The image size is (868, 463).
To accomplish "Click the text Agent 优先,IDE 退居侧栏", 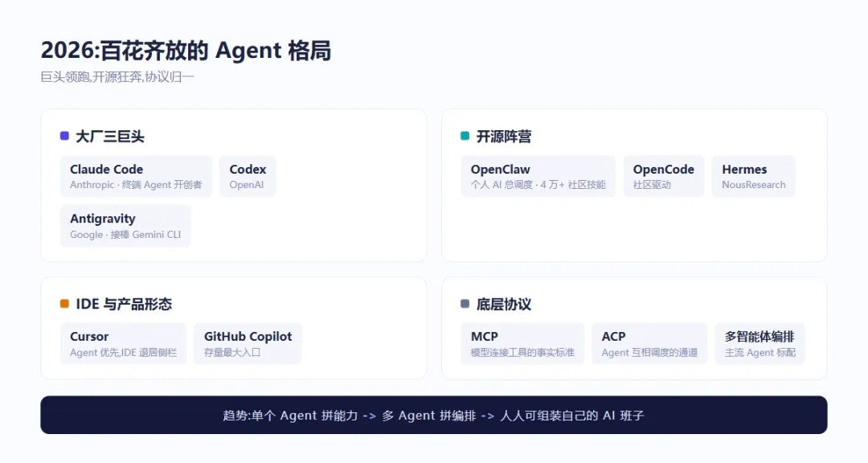I will pyautogui.click(x=124, y=353).
